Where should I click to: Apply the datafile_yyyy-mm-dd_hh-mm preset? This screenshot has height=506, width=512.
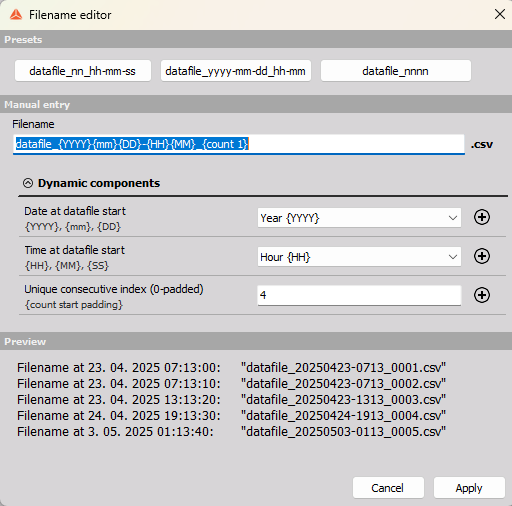tap(236, 71)
